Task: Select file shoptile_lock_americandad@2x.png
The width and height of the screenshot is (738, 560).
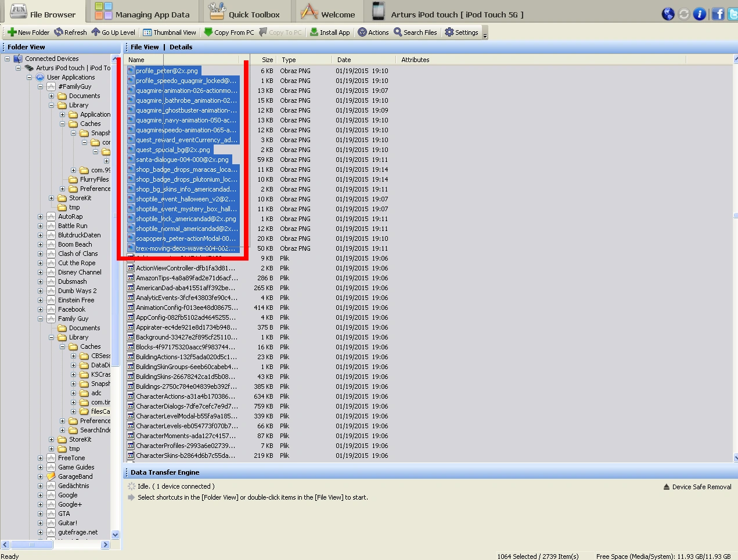Action: [x=186, y=219]
